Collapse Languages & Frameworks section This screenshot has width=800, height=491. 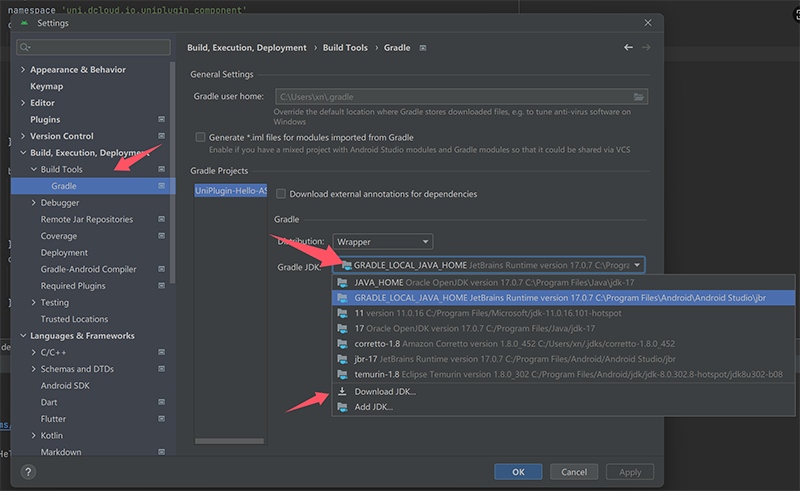click(x=23, y=335)
